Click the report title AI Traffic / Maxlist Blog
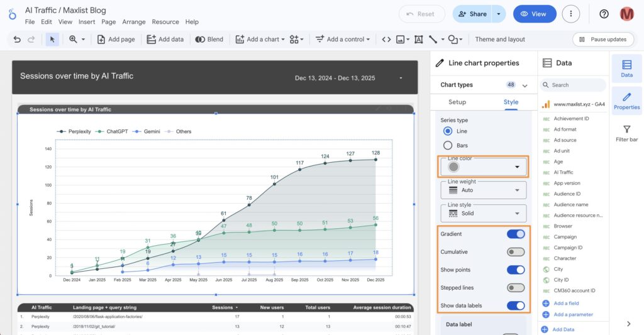Image resolution: width=644 pixels, height=335 pixels. [65, 10]
